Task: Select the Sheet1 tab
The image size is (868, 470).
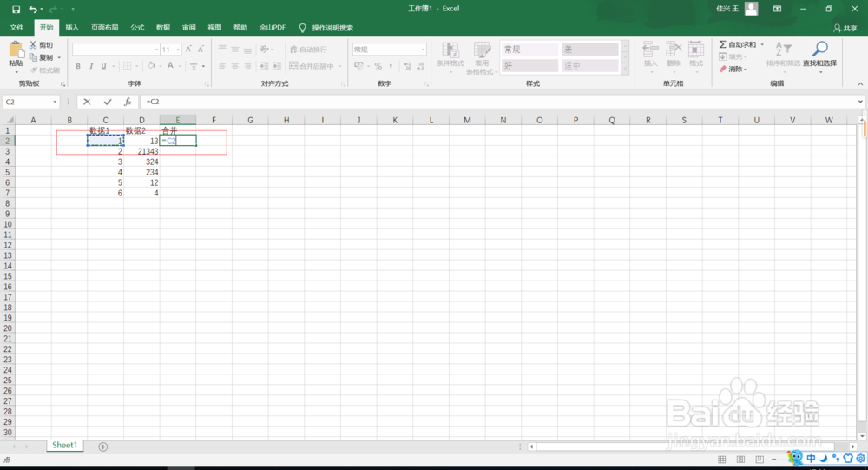Action: (x=65, y=446)
